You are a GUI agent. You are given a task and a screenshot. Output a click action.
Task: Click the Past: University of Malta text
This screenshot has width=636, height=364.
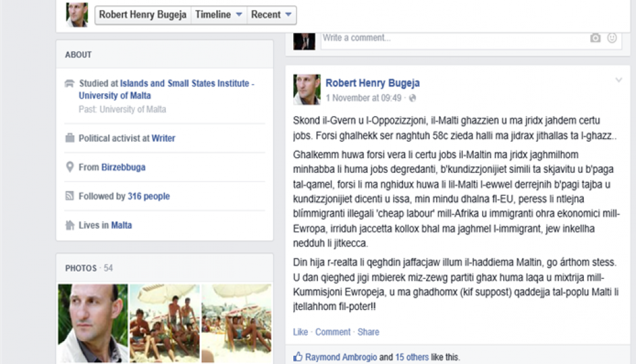tap(123, 109)
